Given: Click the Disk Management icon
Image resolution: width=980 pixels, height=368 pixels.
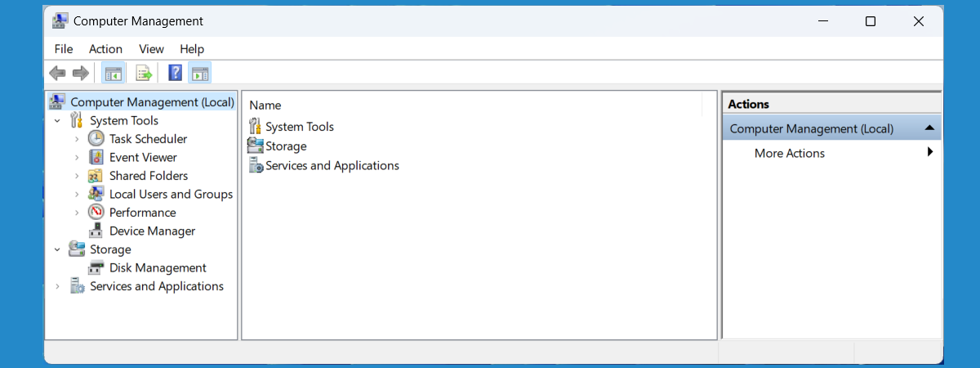Looking at the screenshot, I should tap(96, 267).
